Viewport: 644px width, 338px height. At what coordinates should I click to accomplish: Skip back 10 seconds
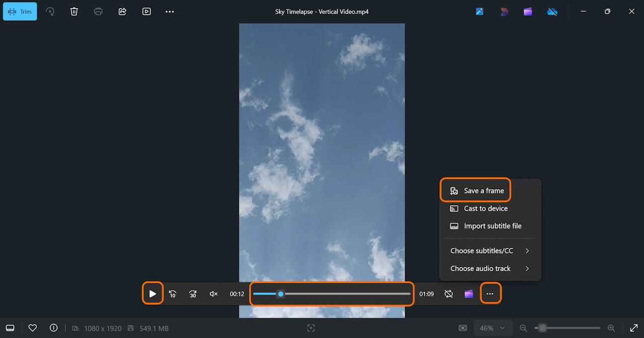[173, 294]
